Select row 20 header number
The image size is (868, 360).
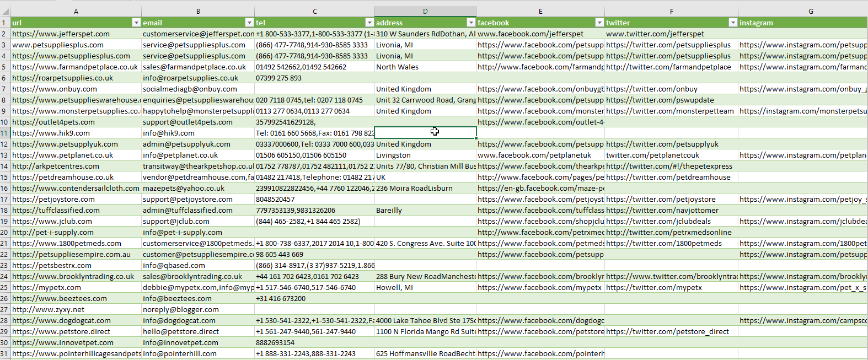(5, 232)
